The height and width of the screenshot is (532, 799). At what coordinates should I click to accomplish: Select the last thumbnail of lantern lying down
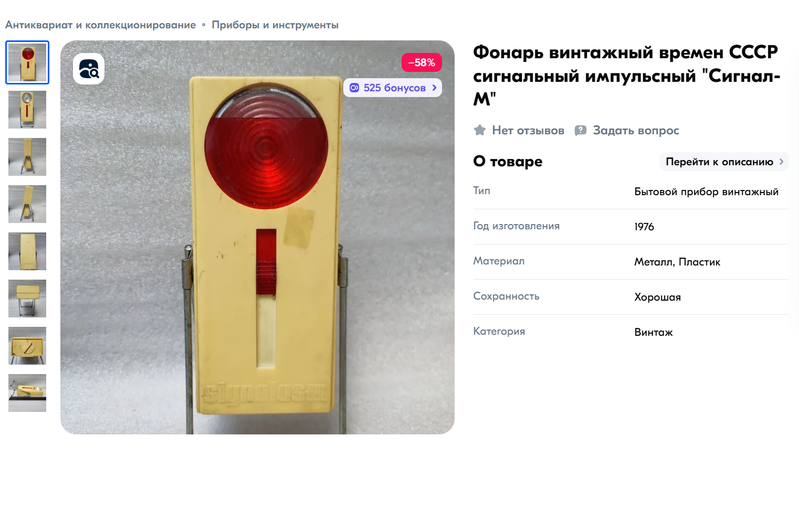pos(27,393)
